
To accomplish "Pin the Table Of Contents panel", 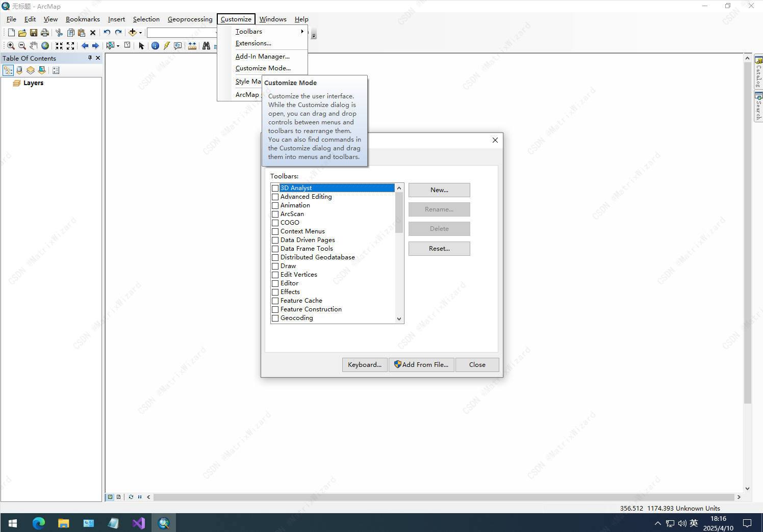I will [90, 58].
